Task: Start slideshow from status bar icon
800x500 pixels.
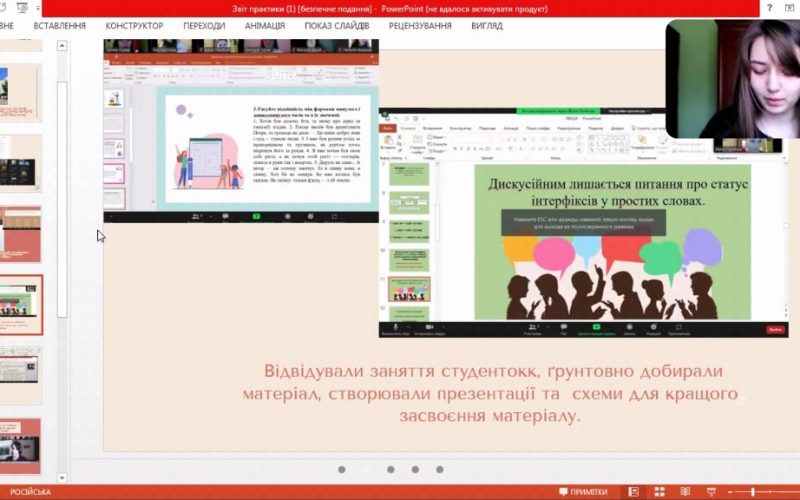Action: [x=713, y=492]
